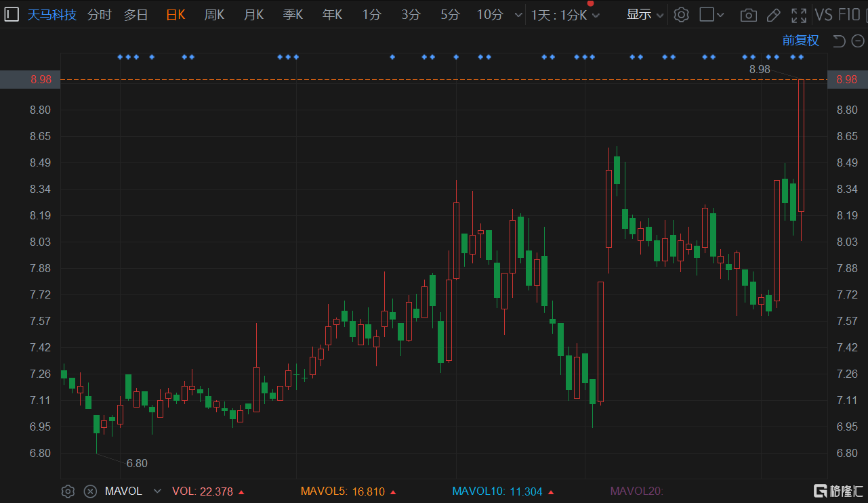Select the 日K daily chart tab
The height and width of the screenshot is (503, 868).
(175, 14)
